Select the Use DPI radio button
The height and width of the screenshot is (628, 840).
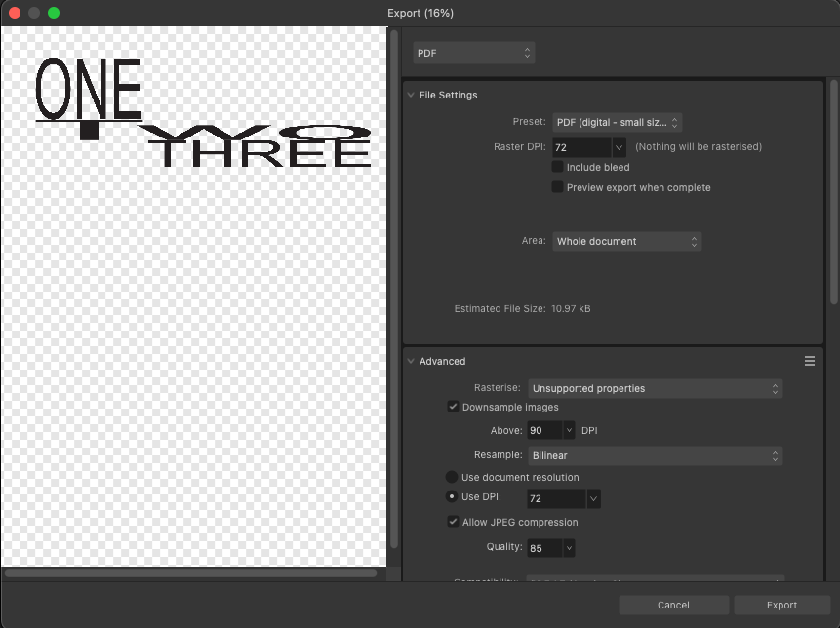(x=452, y=497)
